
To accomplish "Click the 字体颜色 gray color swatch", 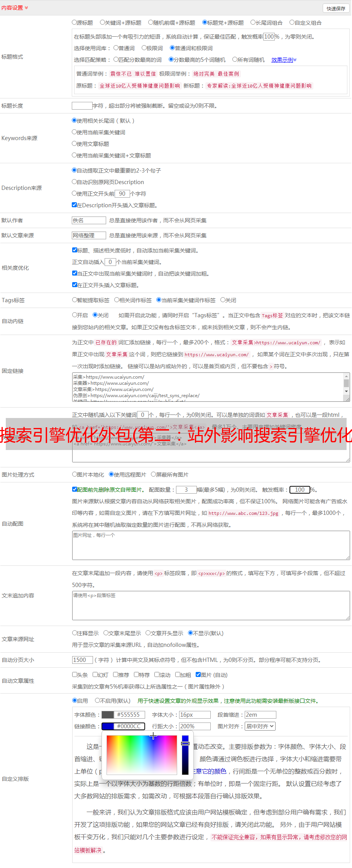I will pyautogui.click(x=108, y=715).
